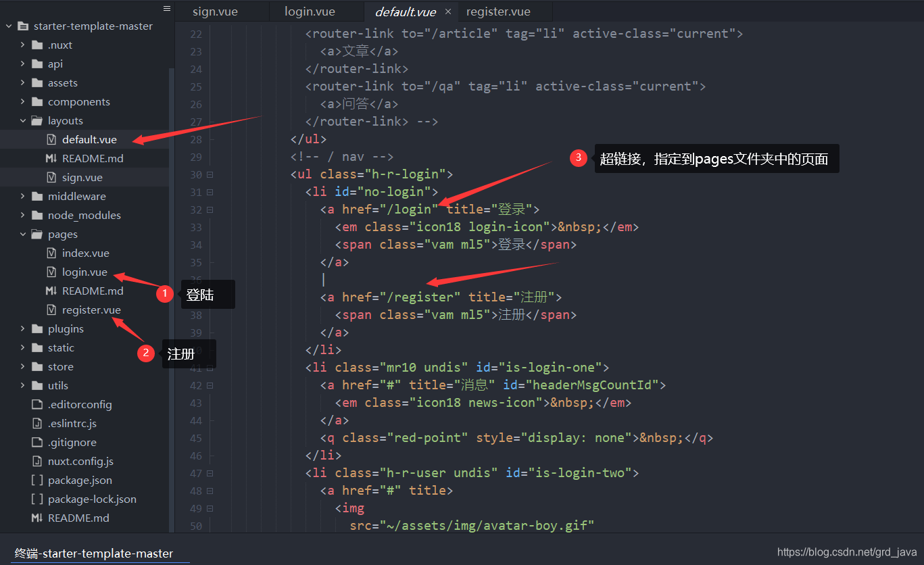Fold code at line 48 gutter marker
This screenshot has height=565, width=924.
pos(210,491)
